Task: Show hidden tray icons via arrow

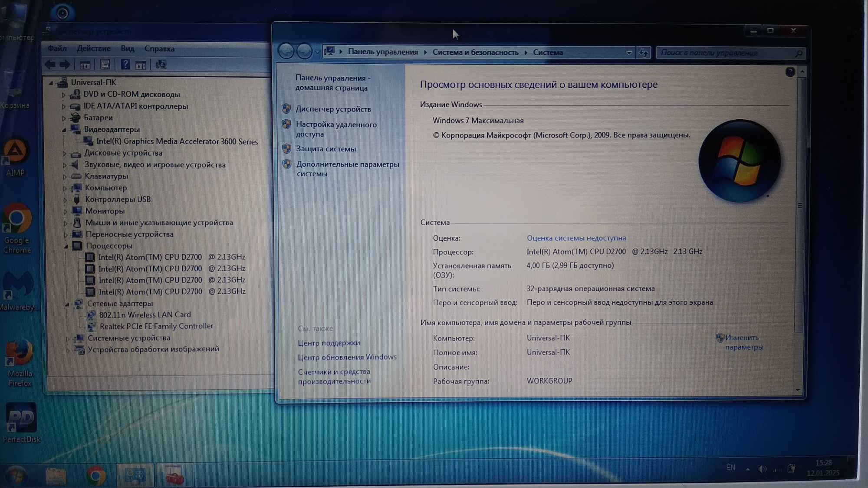Action: (747, 469)
